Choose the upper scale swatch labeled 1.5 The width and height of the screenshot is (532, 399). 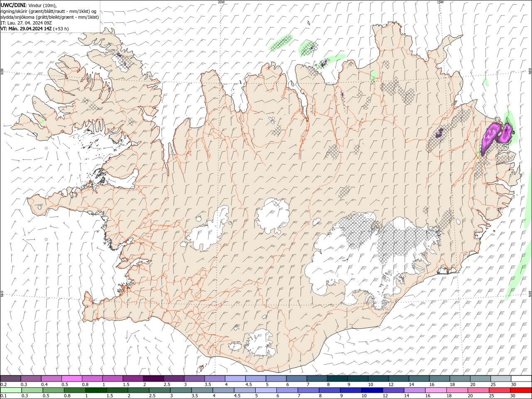tap(133, 379)
